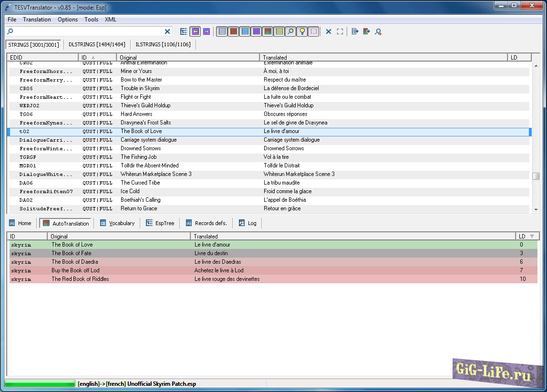Screen dimensions: 547x392
Task: Switch to the DLSTRINGS tab
Action: coord(97,44)
